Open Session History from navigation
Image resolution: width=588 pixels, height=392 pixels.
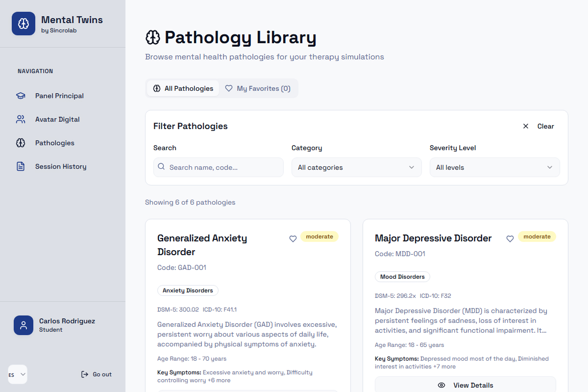pos(60,166)
